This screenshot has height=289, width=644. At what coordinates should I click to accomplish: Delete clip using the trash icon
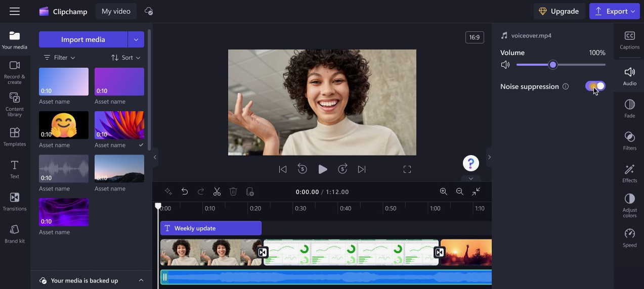233,191
